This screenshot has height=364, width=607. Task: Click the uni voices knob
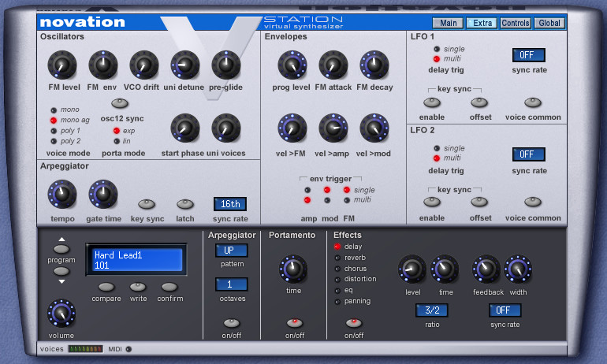(226, 128)
